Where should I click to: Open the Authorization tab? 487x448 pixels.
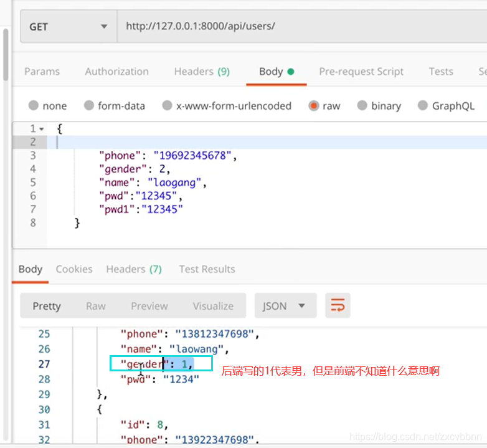117,72
